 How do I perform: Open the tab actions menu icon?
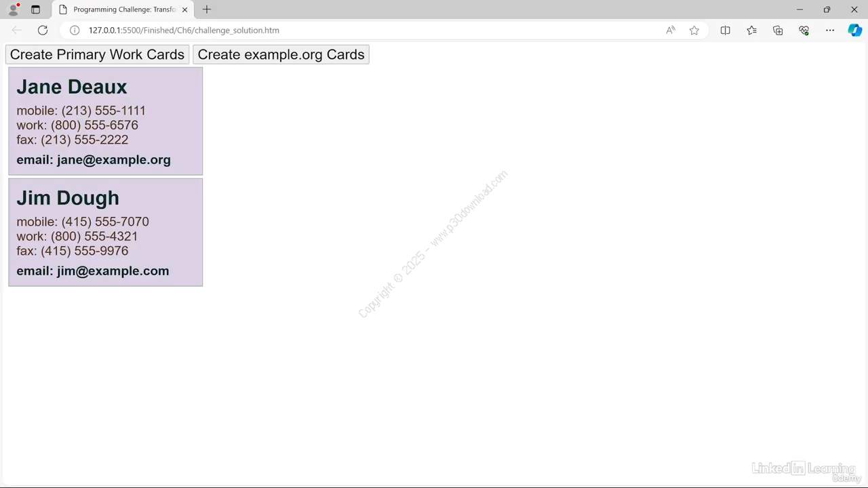point(35,9)
